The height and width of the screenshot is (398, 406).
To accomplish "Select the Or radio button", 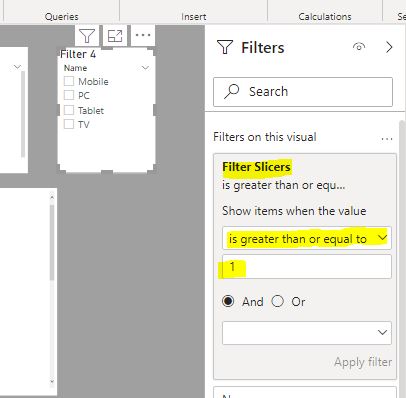I will (x=277, y=301).
